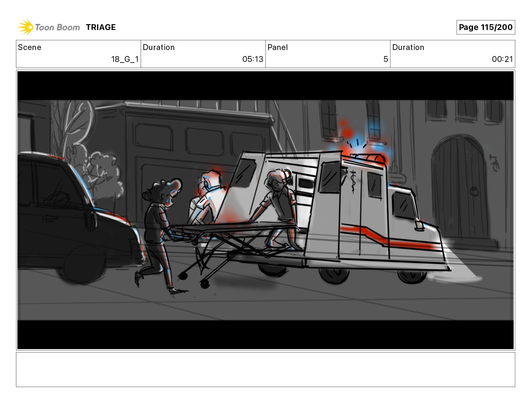Click the Toon Boom logo icon

25,27
